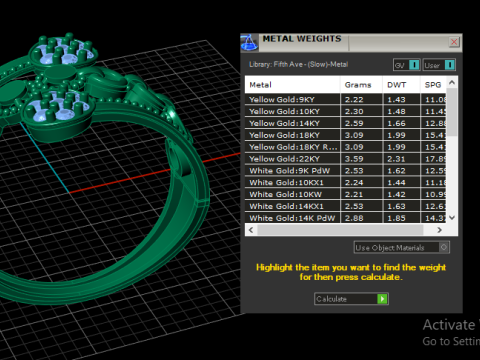Click the DWT column header

point(401,85)
